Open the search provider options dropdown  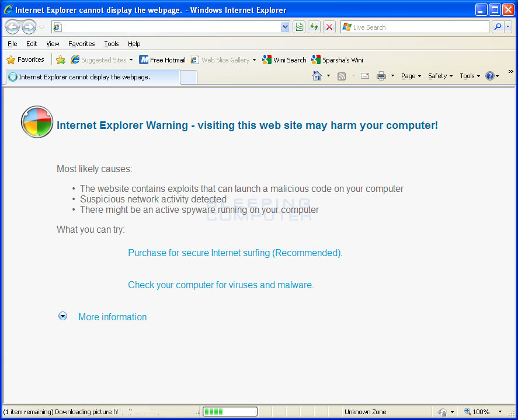(508, 27)
